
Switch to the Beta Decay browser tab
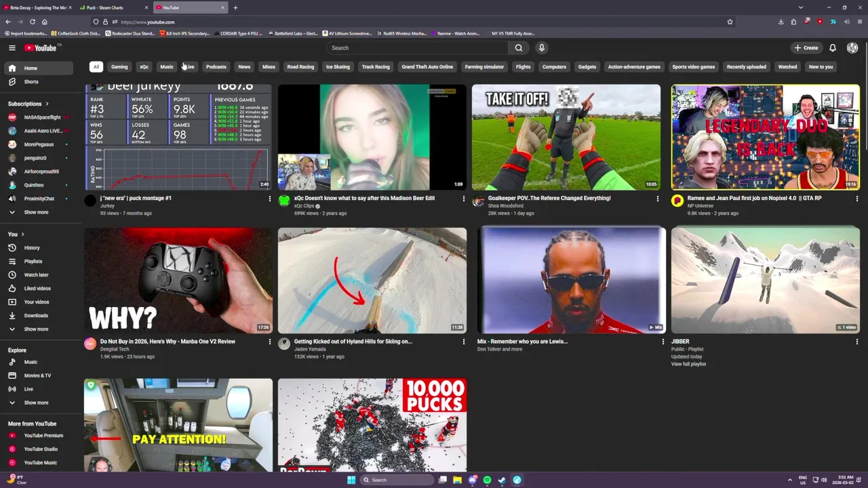(37, 7)
